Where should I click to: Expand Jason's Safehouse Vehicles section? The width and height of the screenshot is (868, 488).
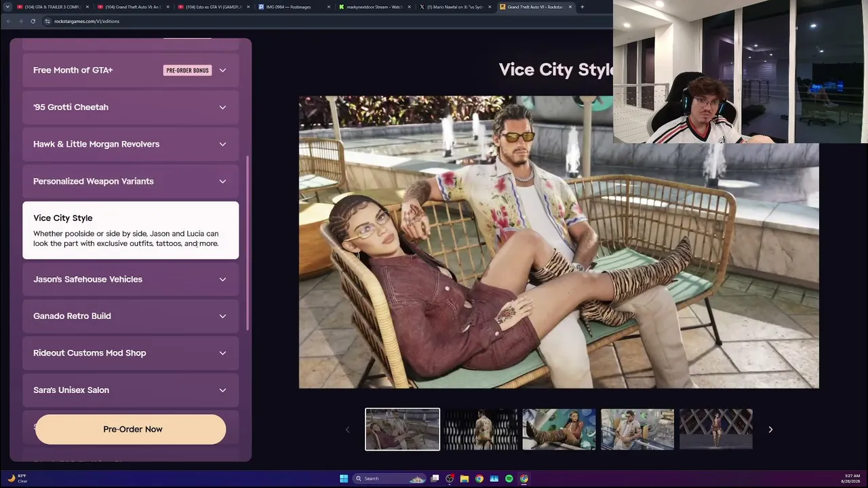(x=130, y=279)
